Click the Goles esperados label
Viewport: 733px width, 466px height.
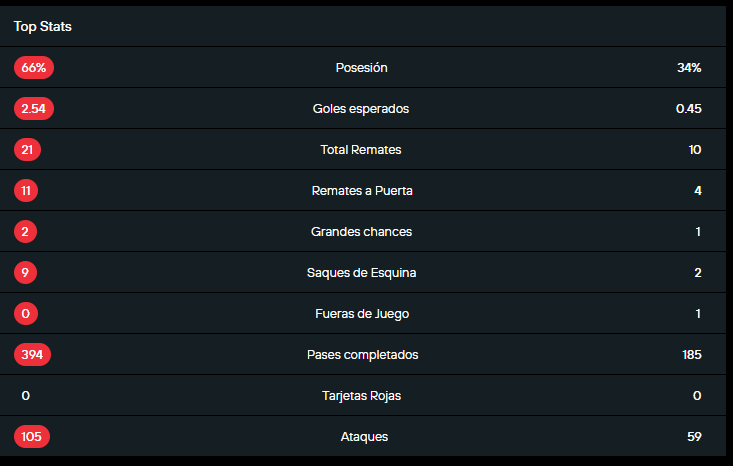tap(361, 109)
